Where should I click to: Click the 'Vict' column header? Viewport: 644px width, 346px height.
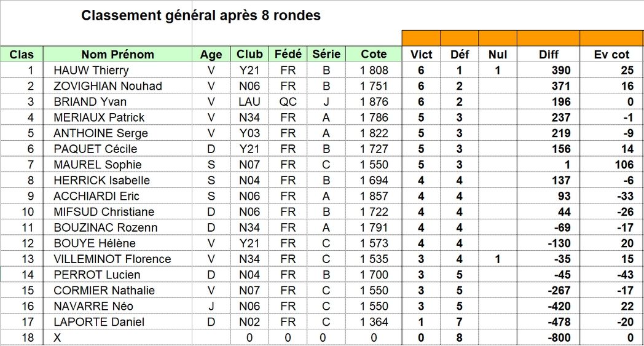[x=421, y=54]
